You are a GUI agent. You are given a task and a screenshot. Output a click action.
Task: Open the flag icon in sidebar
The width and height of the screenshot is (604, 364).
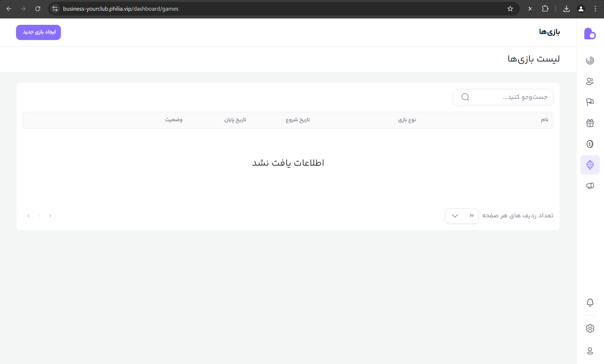590,102
